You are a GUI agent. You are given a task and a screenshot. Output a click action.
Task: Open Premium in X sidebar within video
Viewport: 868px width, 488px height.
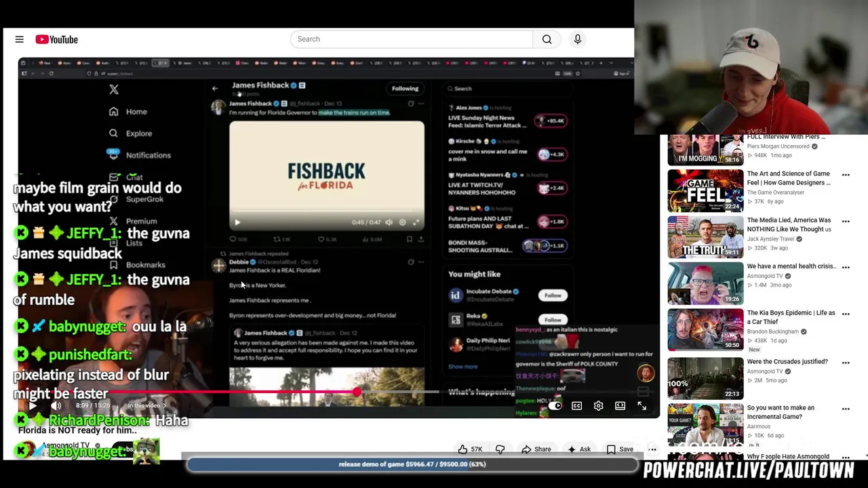coord(134,221)
